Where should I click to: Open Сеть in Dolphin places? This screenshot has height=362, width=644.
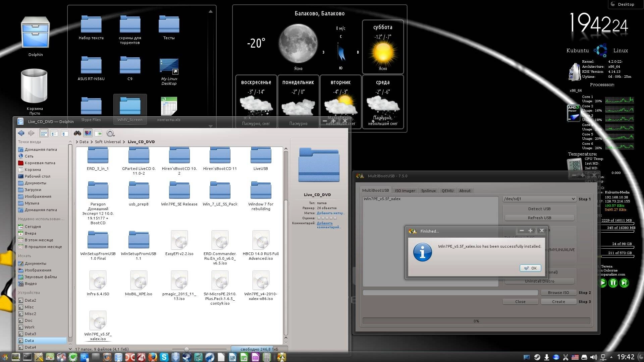point(29,156)
